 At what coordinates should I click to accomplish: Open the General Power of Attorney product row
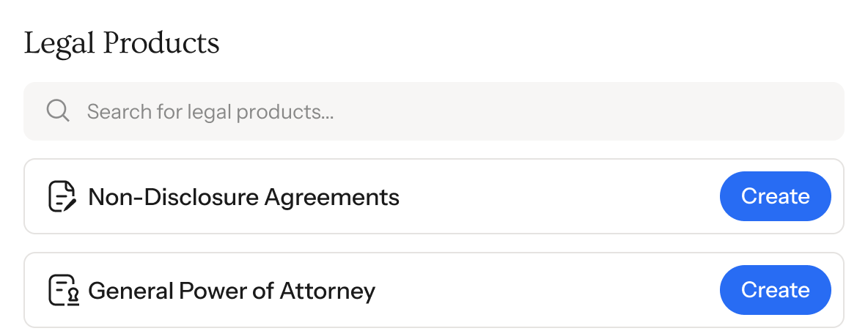point(513,290)
